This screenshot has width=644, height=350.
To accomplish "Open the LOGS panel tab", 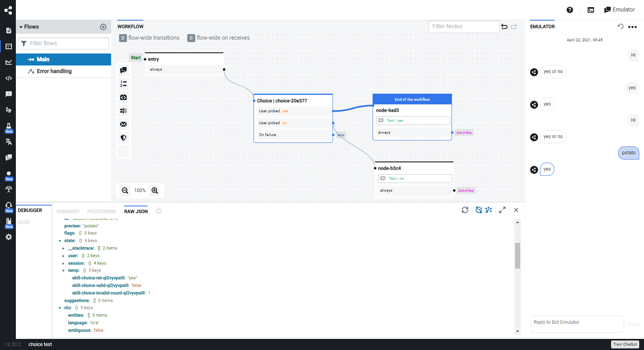I will tap(24, 222).
